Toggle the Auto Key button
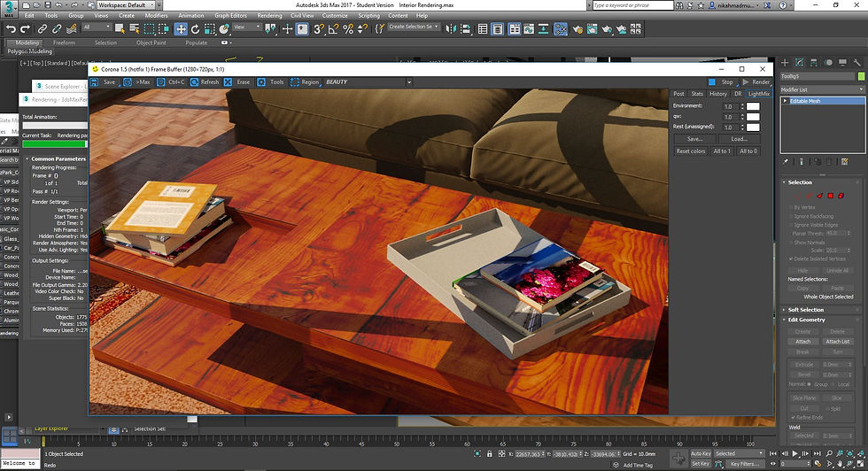The height and width of the screenshot is (471, 868). coord(701,453)
